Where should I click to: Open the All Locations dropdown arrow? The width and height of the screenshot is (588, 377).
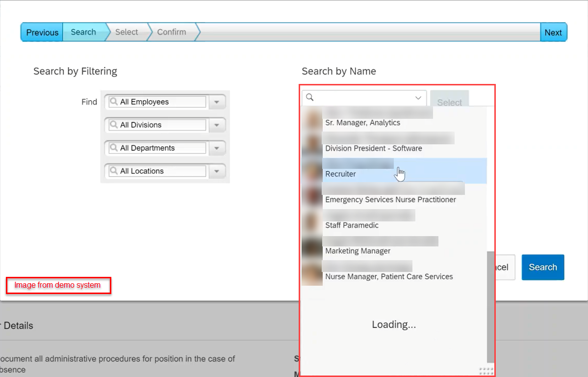(x=217, y=171)
